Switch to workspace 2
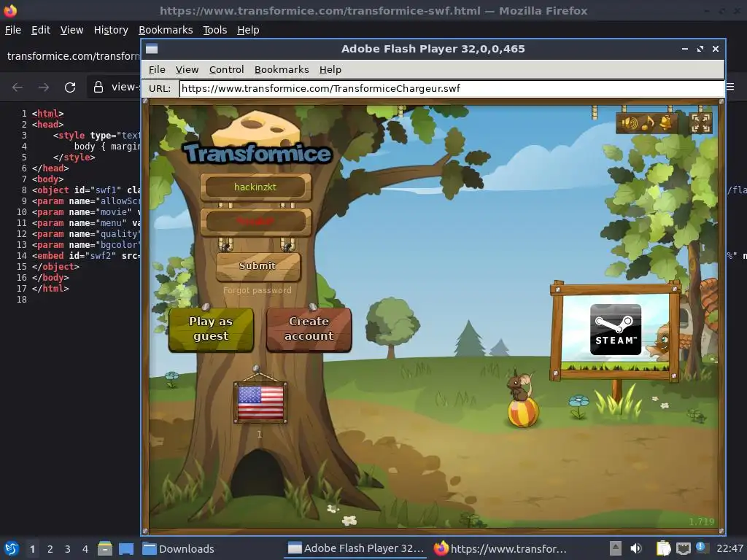This screenshot has height=560, width=747. (x=50, y=549)
